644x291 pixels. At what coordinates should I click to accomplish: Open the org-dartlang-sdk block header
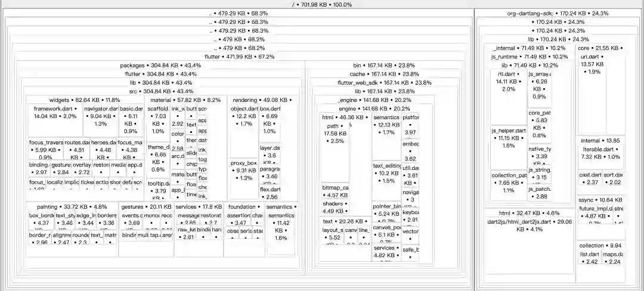pyautogui.click(x=558, y=13)
